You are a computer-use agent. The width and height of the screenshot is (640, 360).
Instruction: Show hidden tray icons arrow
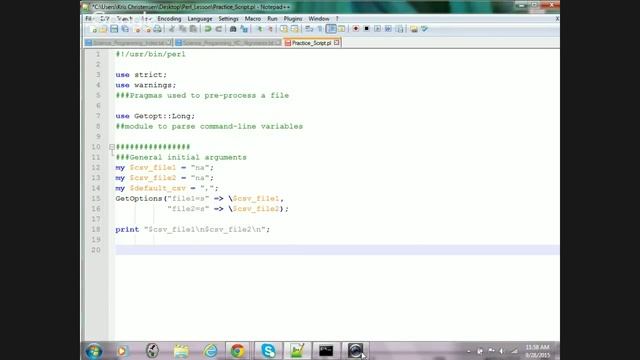click(469, 351)
